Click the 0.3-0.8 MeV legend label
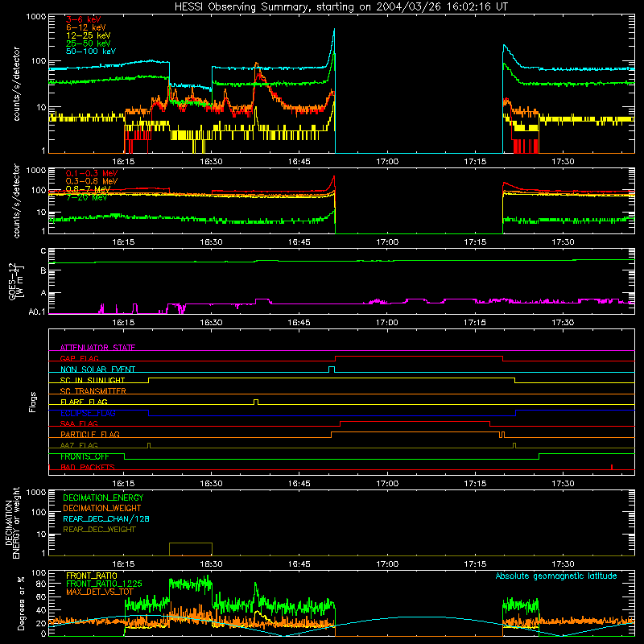Screen dimensions: 644x644 [x=92, y=181]
